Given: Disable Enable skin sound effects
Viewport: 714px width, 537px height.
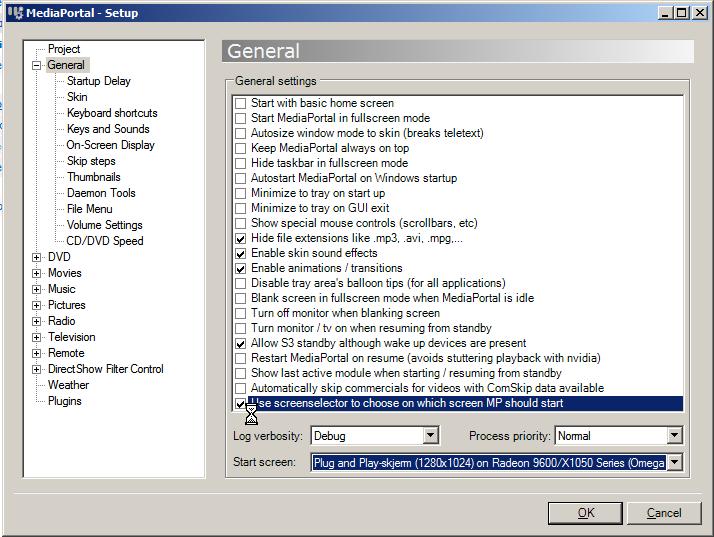Looking at the screenshot, I should coord(240,253).
